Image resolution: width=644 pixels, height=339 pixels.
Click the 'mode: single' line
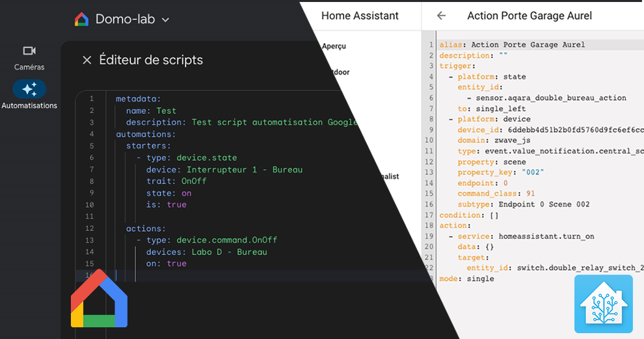(x=466, y=278)
